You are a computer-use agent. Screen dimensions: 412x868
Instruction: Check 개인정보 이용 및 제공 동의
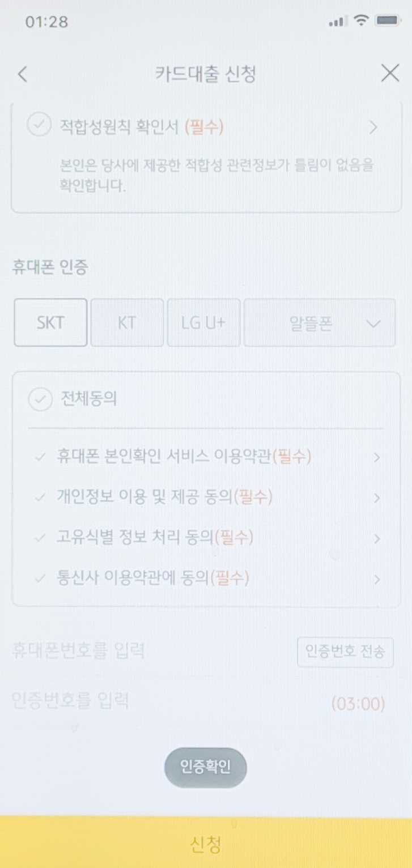pyautogui.click(x=40, y=497)
